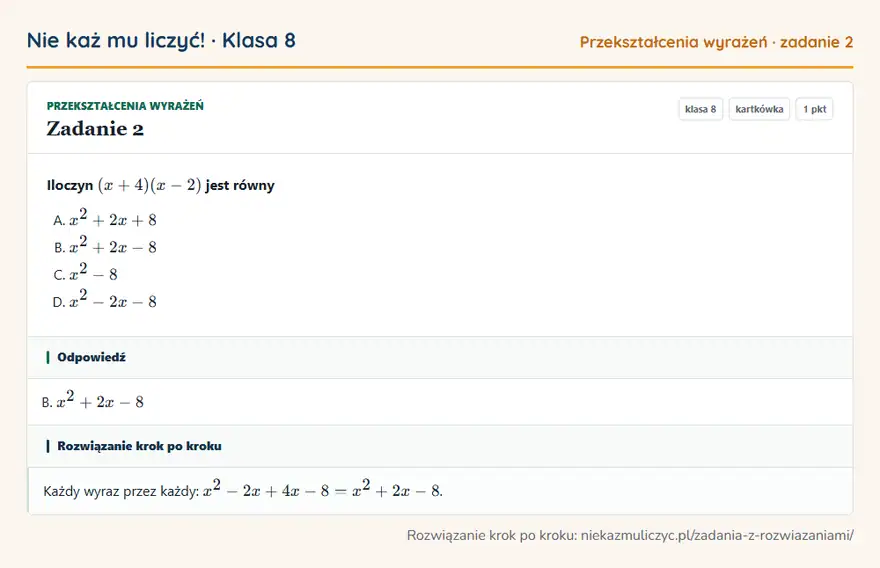
Task: Select the 'kartkówka' tag
Action: coord(759,109)
